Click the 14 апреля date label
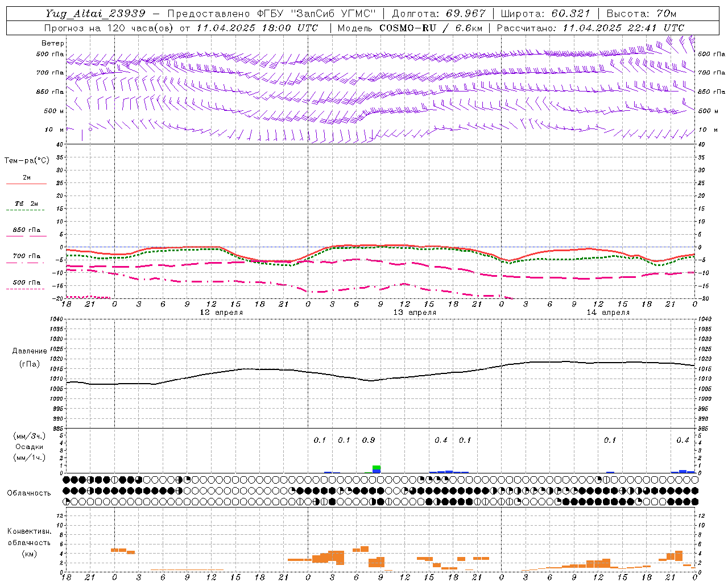The width and height of the screenshot is (728, 582). tap(608, 313)
